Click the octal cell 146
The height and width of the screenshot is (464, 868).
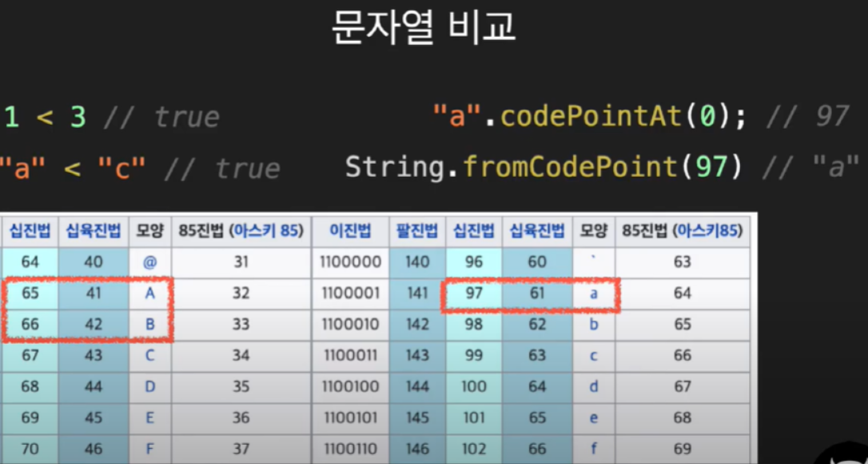pos(417,448)
